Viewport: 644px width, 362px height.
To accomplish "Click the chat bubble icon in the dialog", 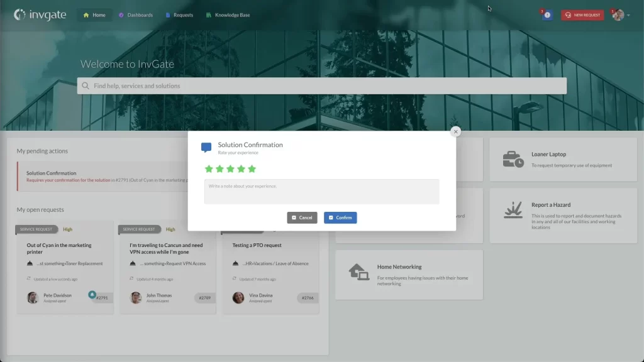I will click(206, 147).
